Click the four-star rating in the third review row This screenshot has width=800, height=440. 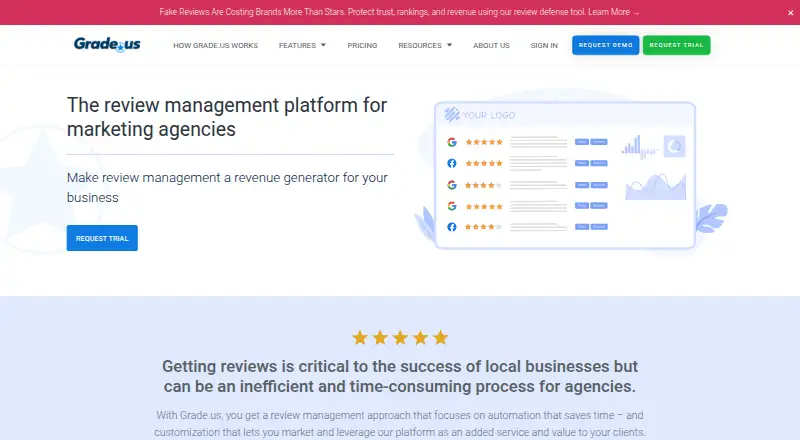(x=484, y=185)
